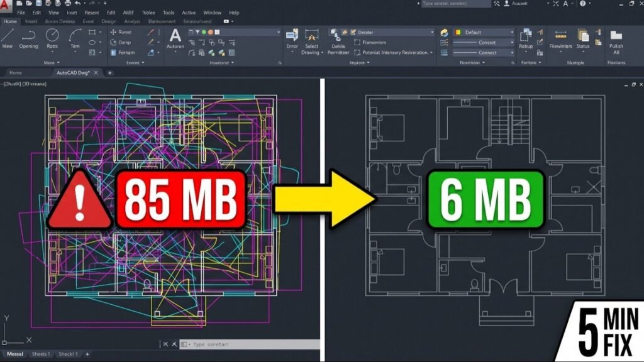Image resolution: width=644 pixels, height=362 pixels.
Task: Click the Auuseit user account icon
Action: pyautogui.click(x=506, y=3)
